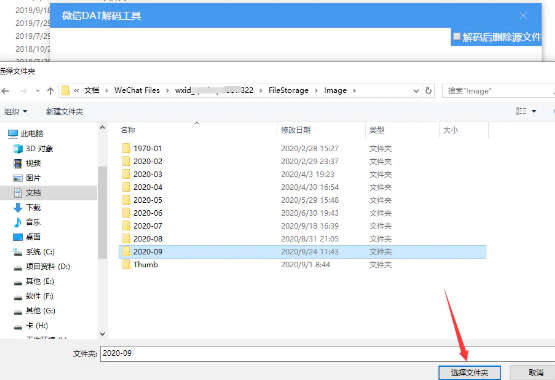
Task: Go back in folder dialog
Action: coord(5,91)
